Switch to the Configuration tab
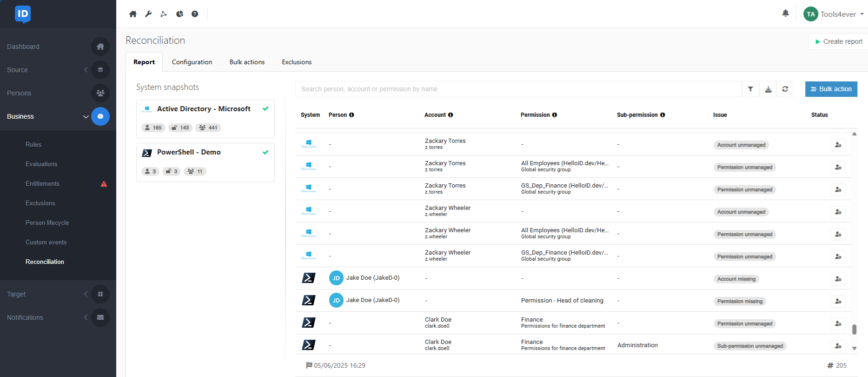 [x=192, y=62]
